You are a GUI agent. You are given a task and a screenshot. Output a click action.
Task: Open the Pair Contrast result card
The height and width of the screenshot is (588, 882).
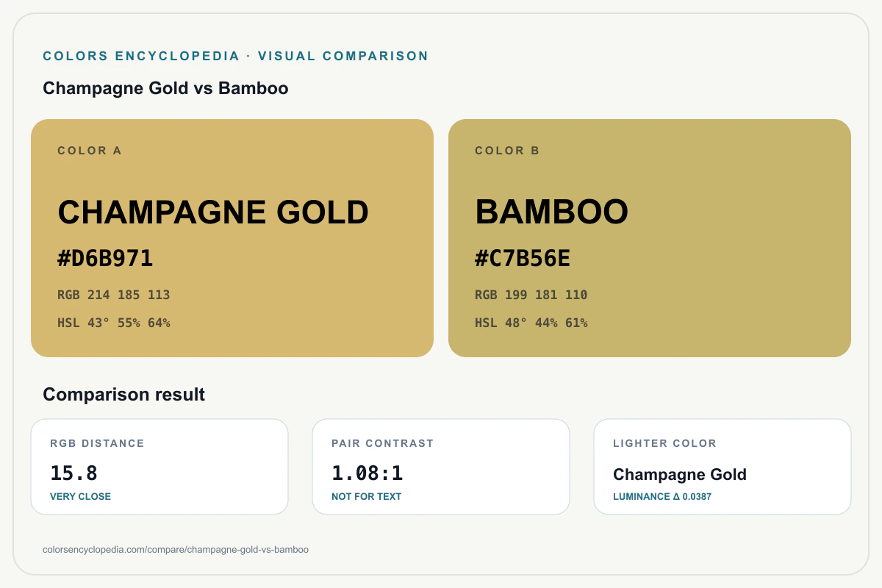point(441,467)
